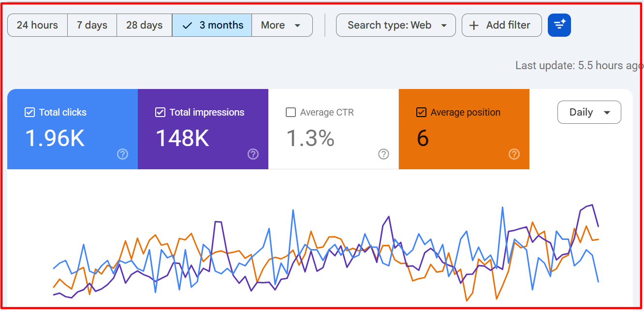Image resolution: width=644 pixels, height=311 pixels.
Task: Open the Daily granularity dropdown
Action: pos(589,112)
